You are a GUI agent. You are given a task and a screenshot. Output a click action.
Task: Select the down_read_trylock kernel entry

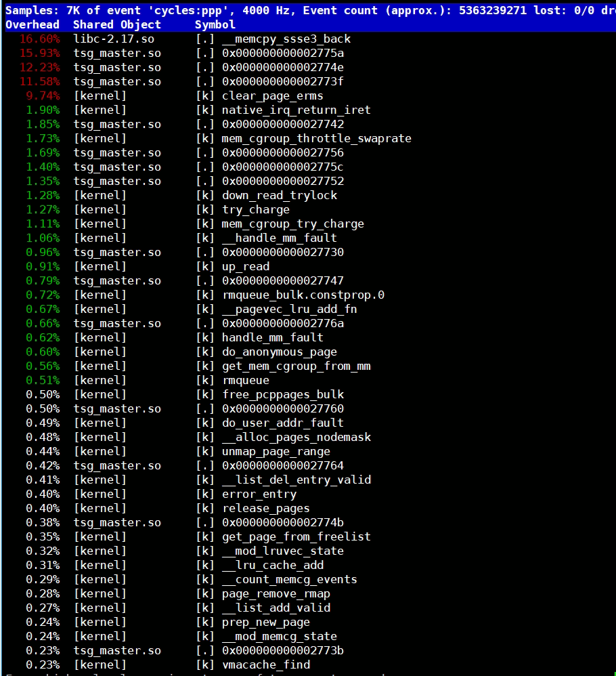[x=279, y=195]
